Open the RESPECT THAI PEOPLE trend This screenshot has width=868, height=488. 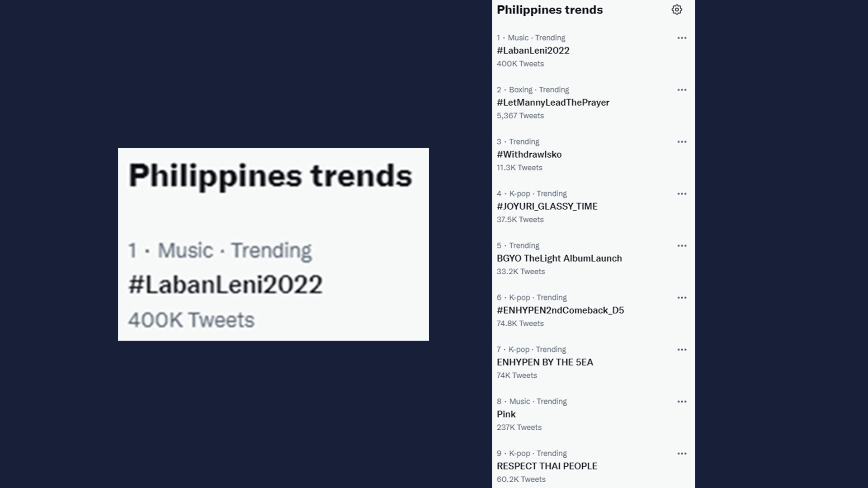tap(547, 466)
